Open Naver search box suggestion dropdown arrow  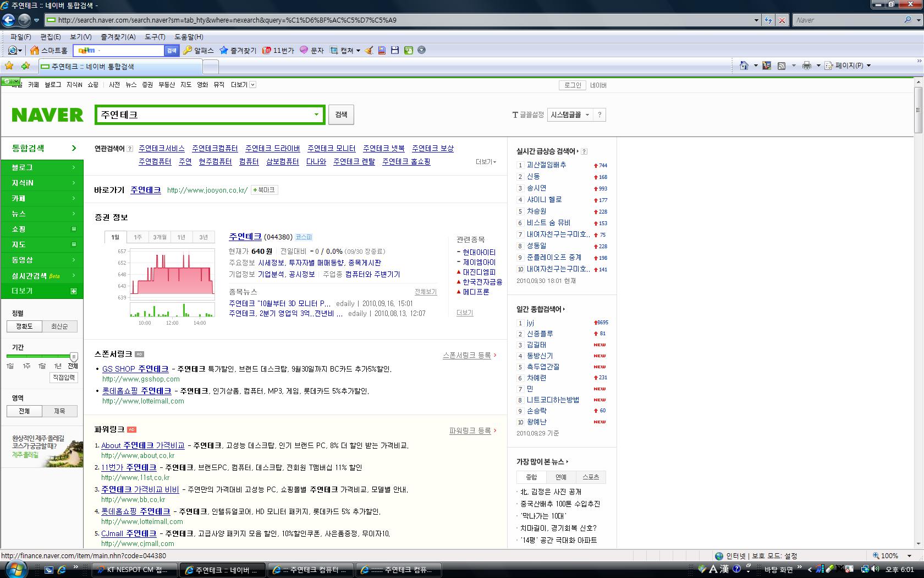(316, 114)
